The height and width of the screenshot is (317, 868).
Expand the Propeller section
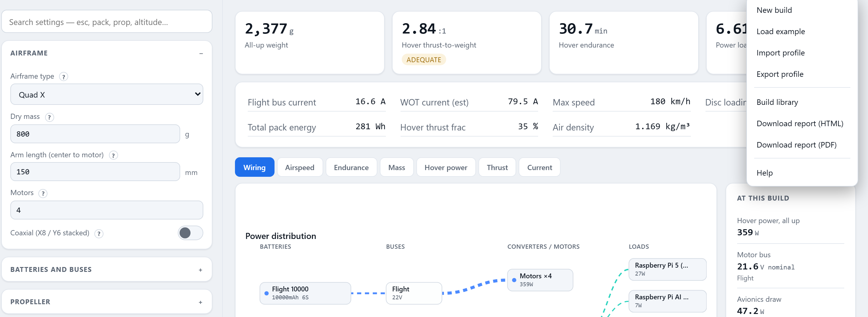tap(107, 301)
